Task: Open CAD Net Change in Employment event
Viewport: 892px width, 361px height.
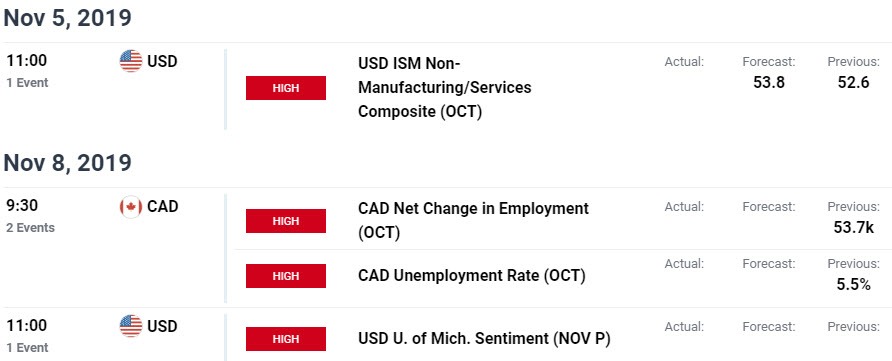Action: (x=473, y=221)
